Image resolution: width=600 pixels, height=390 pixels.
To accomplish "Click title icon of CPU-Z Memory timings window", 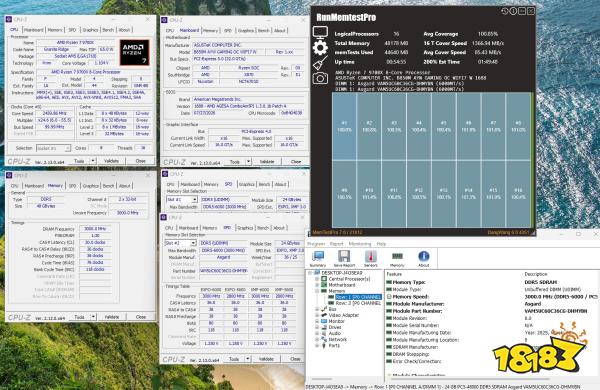I will (x=9, y=175).
